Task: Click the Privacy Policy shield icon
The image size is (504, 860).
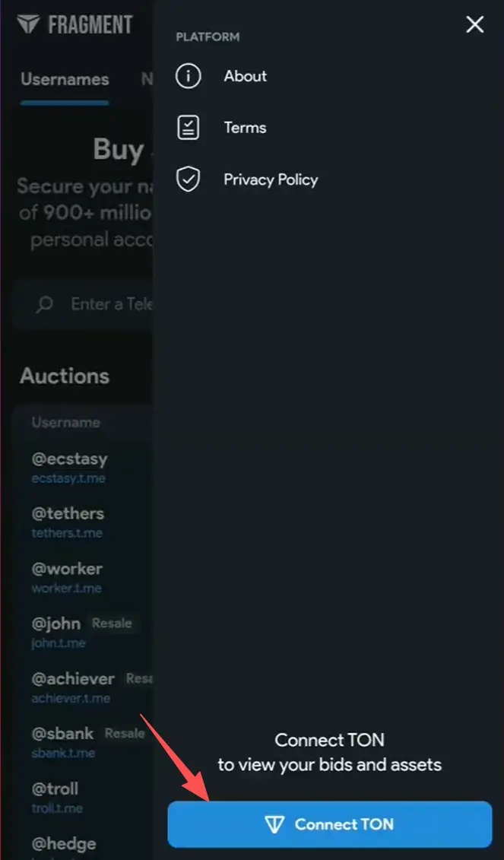Action: pos(188,179)
